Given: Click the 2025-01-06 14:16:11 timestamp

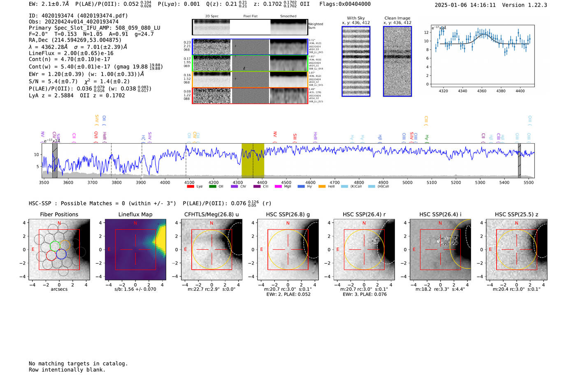Looking at the screenshot, I should pyautogui.click(x=465, y=5).
